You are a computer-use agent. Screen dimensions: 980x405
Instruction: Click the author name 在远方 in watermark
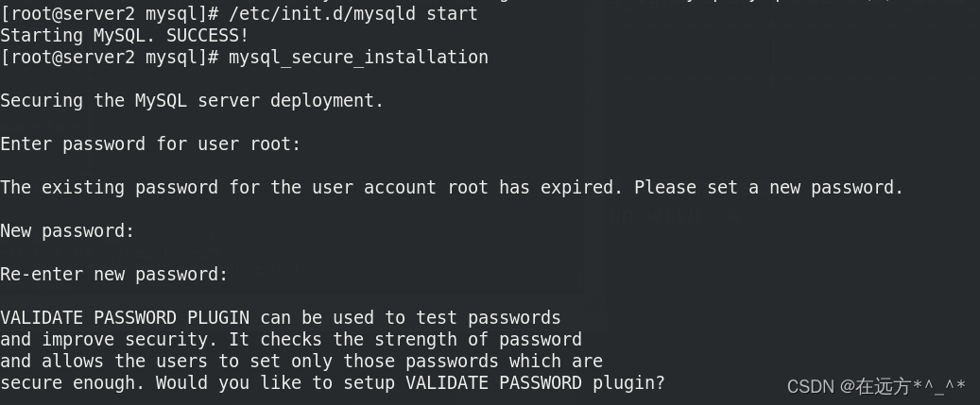(x=884, y=387)
